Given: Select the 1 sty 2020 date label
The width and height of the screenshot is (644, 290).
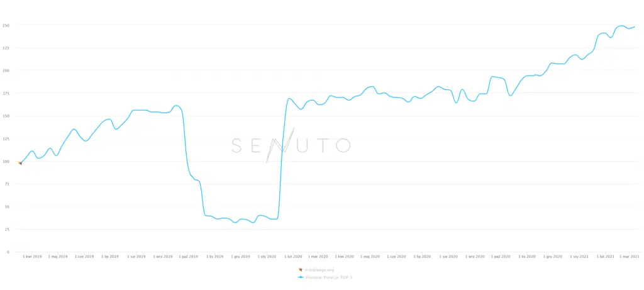Looking at the screenshot, I should click(x=267, y=256).
